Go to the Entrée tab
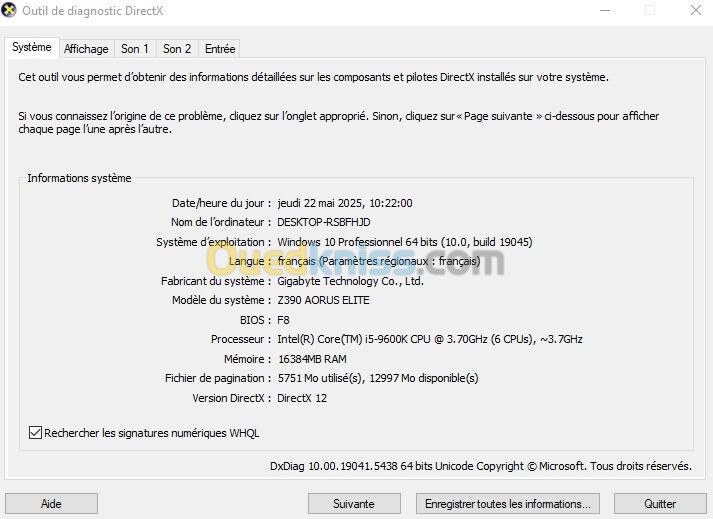This screenshot has height=519, width=713. pos(220,49)
